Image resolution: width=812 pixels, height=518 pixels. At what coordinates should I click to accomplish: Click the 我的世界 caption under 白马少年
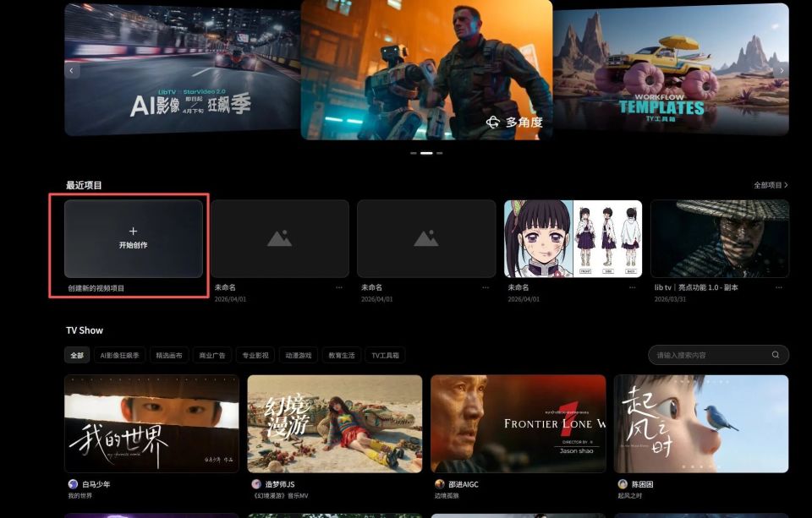80,496
